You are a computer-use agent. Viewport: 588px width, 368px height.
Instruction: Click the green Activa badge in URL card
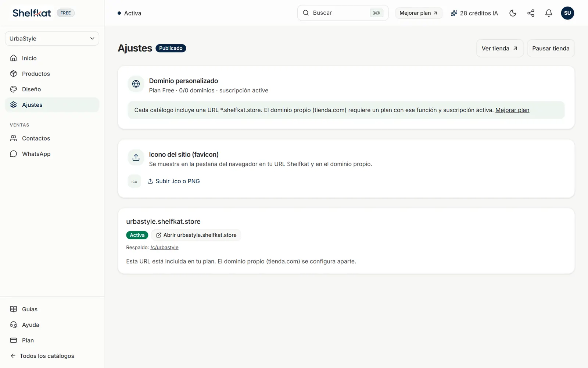click(137, 235)
